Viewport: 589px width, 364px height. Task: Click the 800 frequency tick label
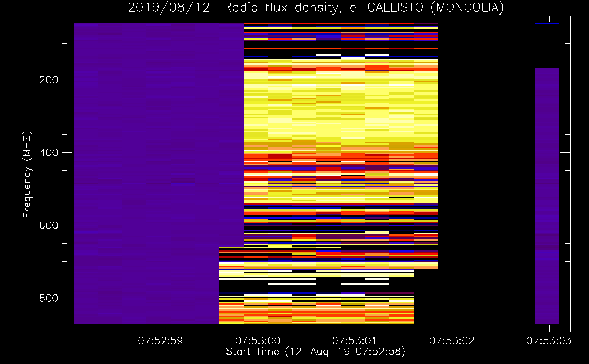coord(49,298)
